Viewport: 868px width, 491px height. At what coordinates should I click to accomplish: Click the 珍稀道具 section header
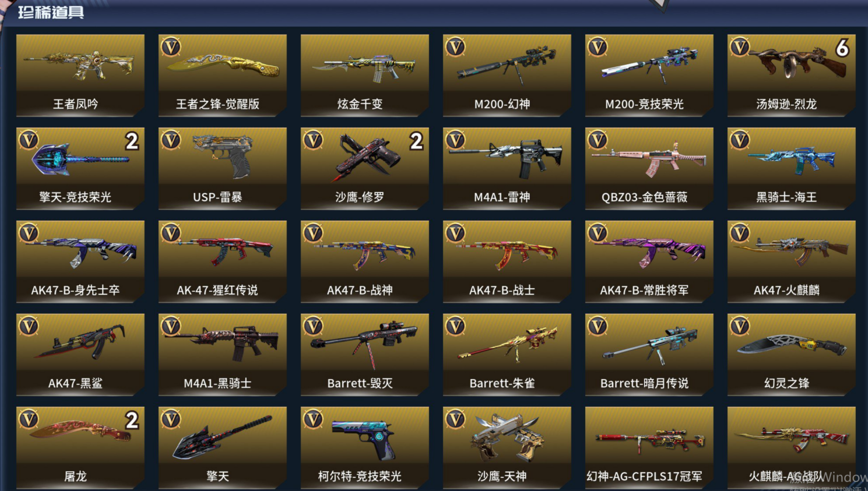click(51, 12)
